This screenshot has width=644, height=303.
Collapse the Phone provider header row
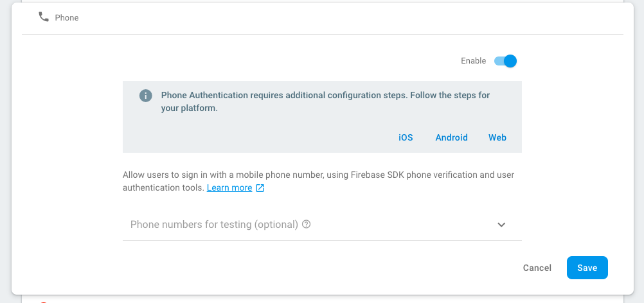pos(321,17)
